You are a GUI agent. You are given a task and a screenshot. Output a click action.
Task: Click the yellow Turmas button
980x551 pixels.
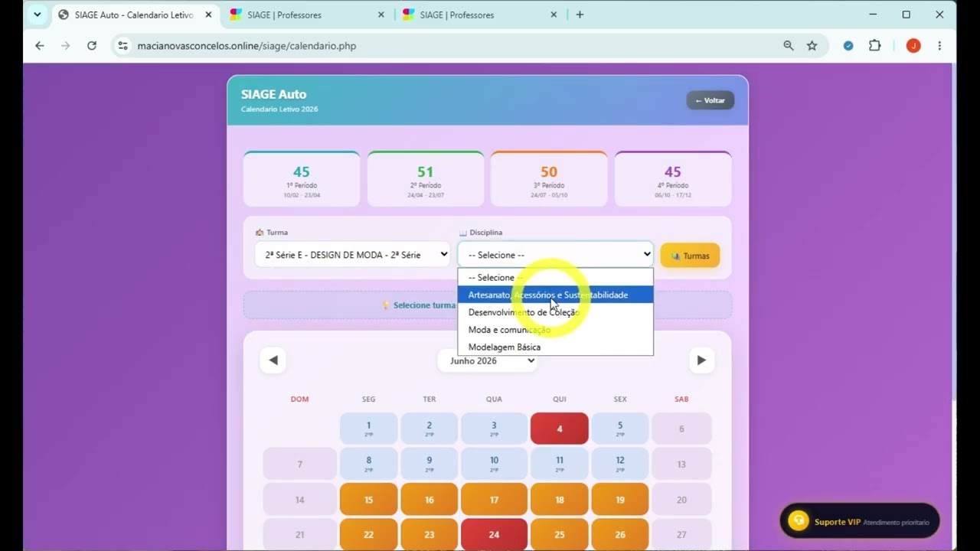click(690, 256)
